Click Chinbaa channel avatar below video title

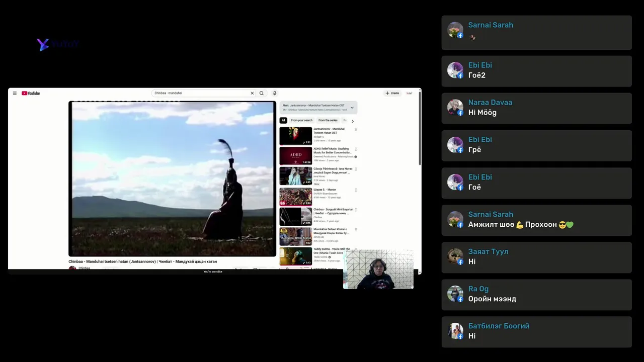click(72, 268)
